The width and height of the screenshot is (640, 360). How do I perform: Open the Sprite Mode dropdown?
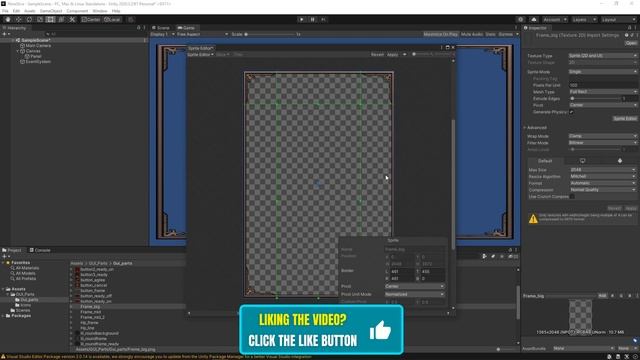click(603, 71)
